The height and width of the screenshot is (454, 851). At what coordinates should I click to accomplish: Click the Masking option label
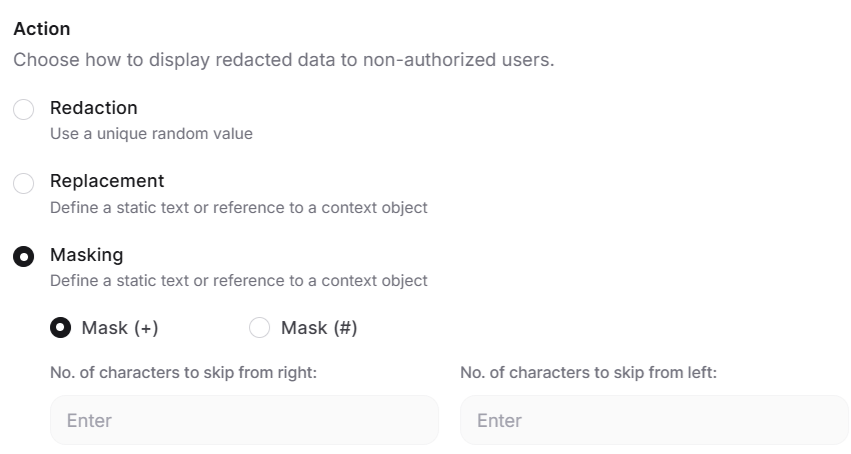[x=87, y=255]
